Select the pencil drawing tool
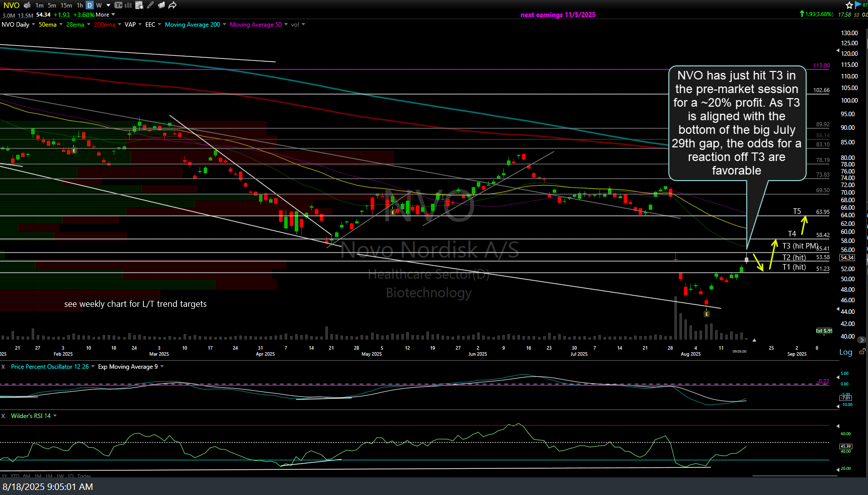Image resolution: width=868 pixels, height=495 pixels. (150, 5)
